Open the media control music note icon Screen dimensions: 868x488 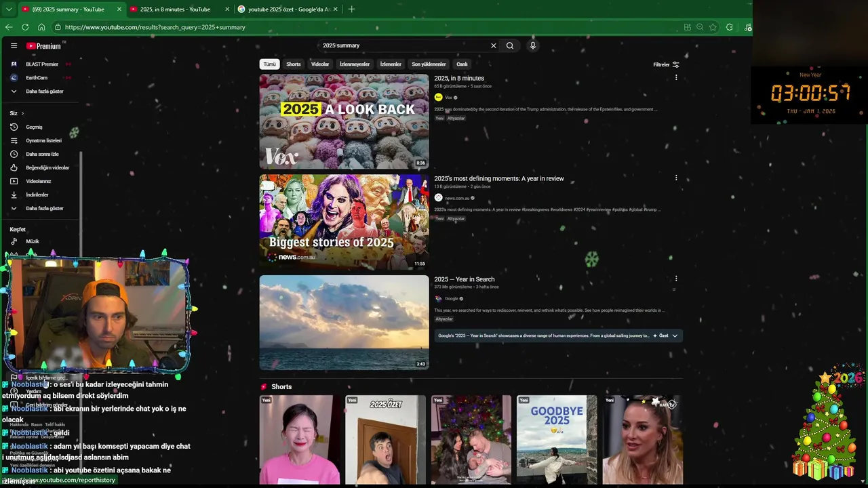pos(747,27)
